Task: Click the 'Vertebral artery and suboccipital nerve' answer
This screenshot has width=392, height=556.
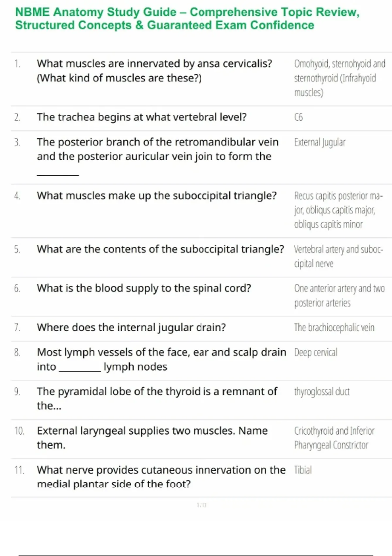Action: [x=338, y=256]
